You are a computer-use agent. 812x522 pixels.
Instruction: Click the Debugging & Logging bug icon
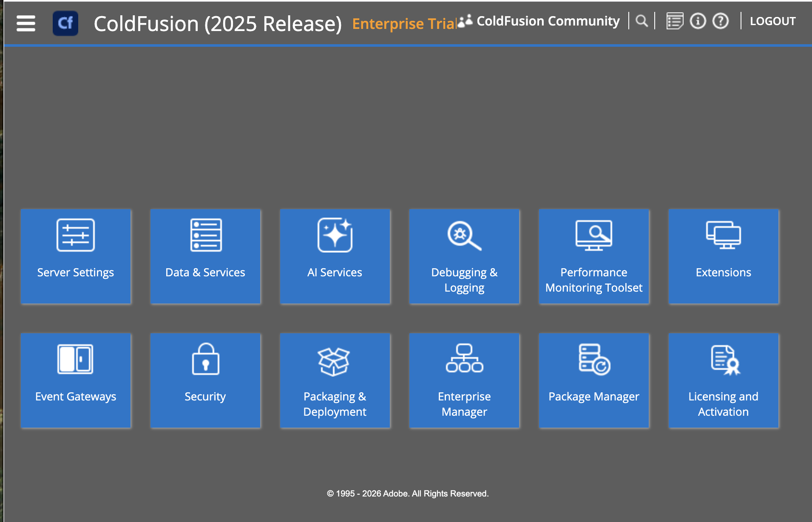tap(464, 235)
